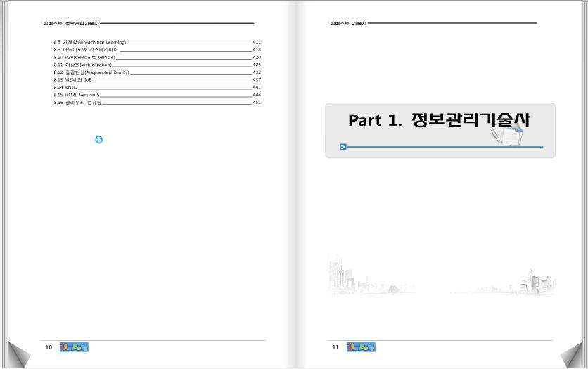Screen dimensions: 588x369
Task: Click page number 425 in contents
Action: click(x=257, y=65)
